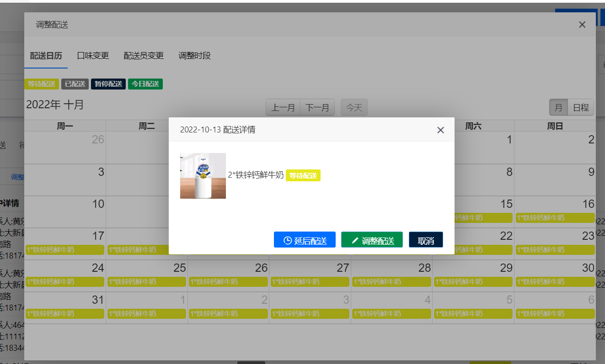Click the dark 暂停配送 legend tag
The width and height of the screenshot is (605, 364).
point(108,84)
